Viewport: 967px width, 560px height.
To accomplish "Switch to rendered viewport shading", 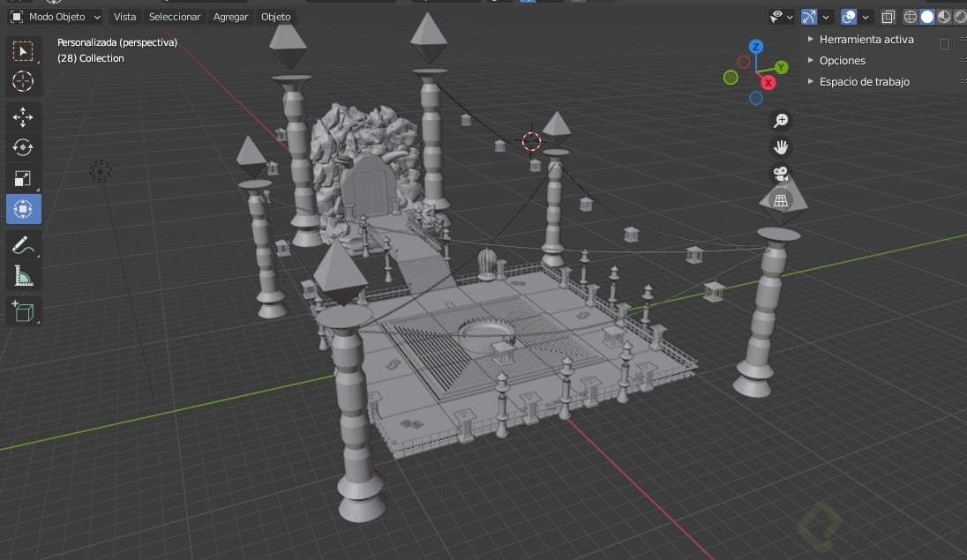I will point(960,17).
